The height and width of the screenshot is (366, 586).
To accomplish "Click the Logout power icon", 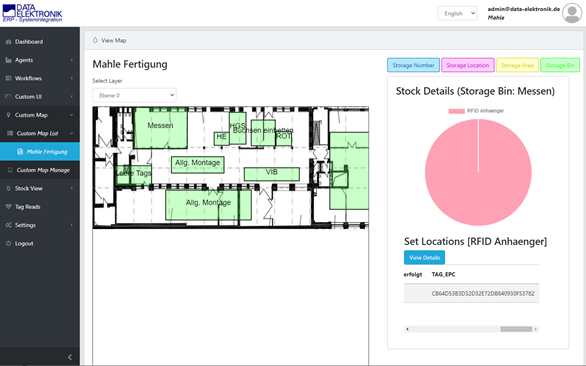I will (9, 243).
